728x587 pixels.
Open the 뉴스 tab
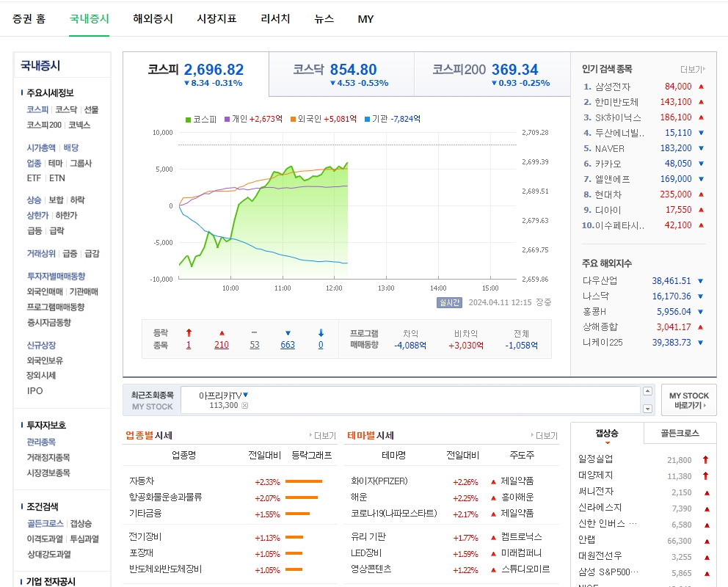(324, 19)
